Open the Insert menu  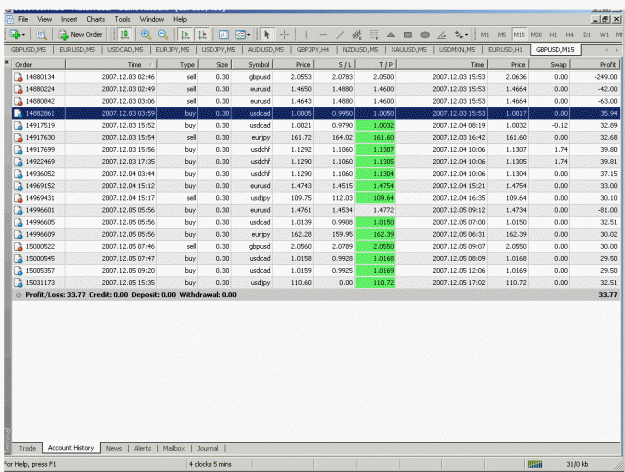[x=69, y=19]
